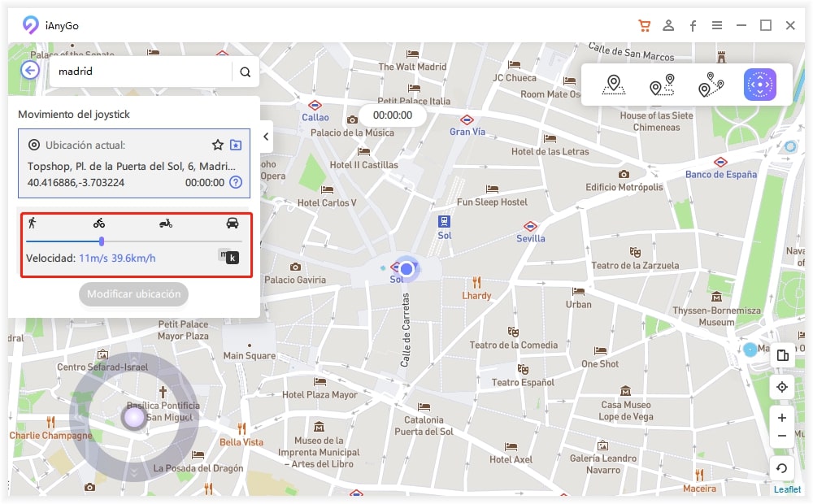The height and width of the screenshot is (504, 813).
Task: Select car speed preset
Action: [x=233, y=223]
